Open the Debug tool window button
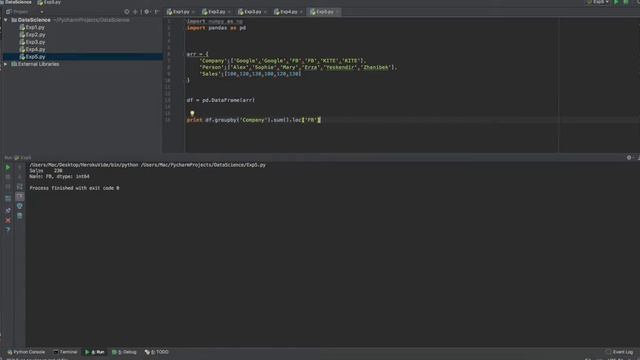This screenshot has height=360, width=640. (x=124, y=352)
